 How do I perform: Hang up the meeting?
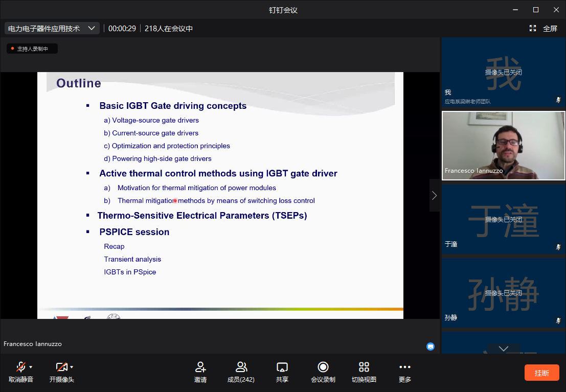541,373
